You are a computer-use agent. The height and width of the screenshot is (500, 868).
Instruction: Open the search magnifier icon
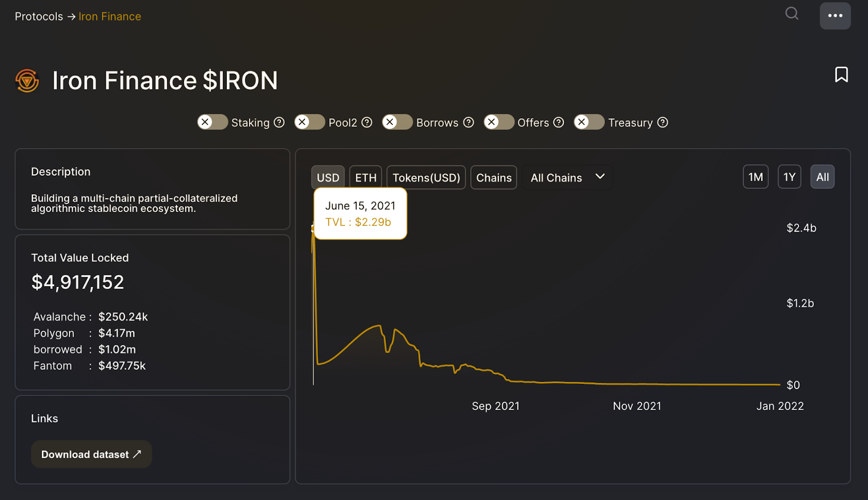[x=792, y=13]
